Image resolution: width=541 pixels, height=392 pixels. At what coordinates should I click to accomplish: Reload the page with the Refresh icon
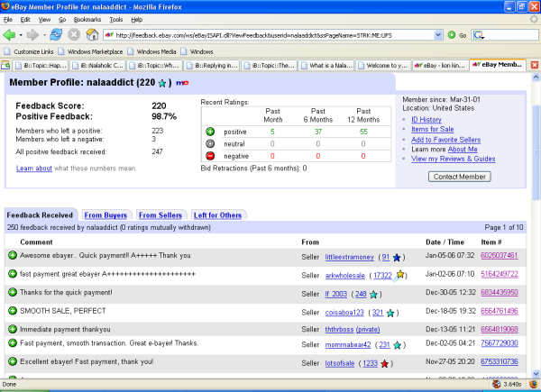tap(56, 34)
